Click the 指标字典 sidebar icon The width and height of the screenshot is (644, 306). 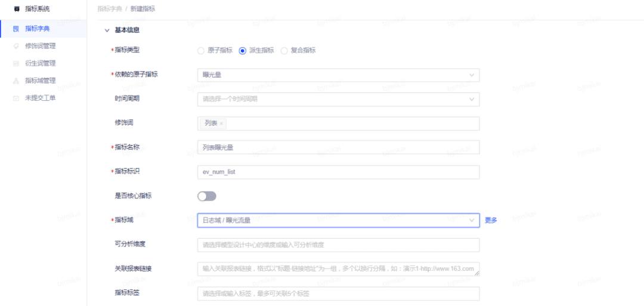16,29
